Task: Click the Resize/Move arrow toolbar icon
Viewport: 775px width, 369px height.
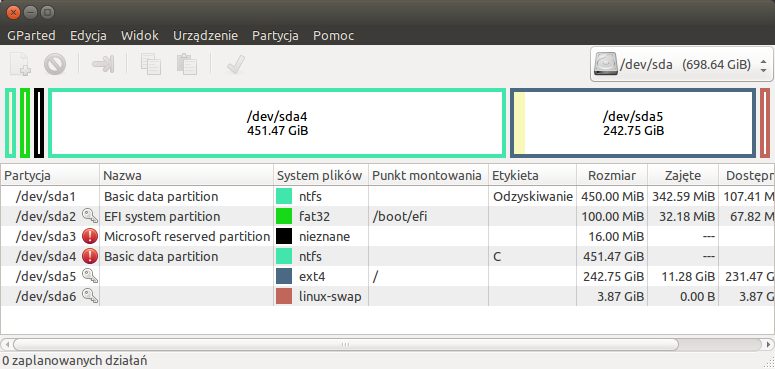Action: pyautogui.click(x=103, y=64)
